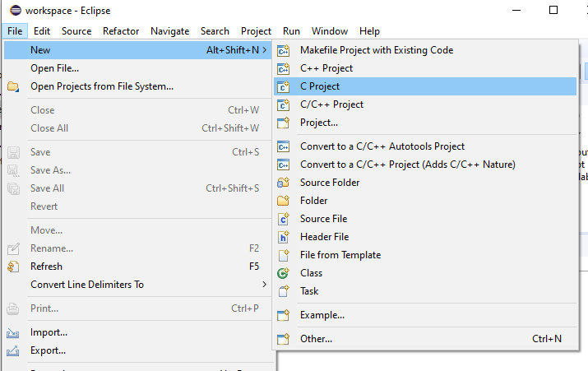Open the Help menu

tap(369, 31)
